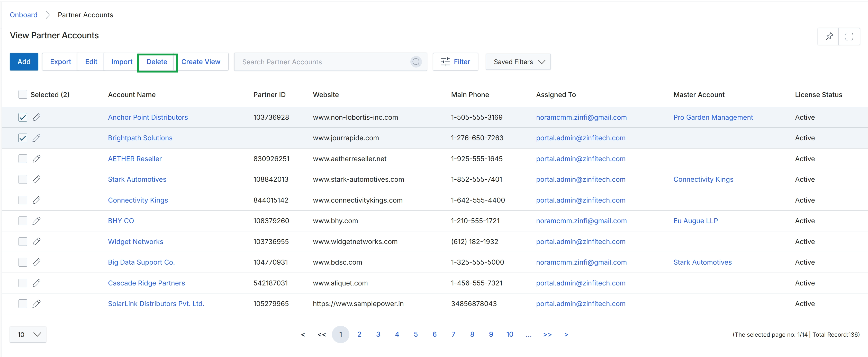Click the Export button

(x=60, y=62)
